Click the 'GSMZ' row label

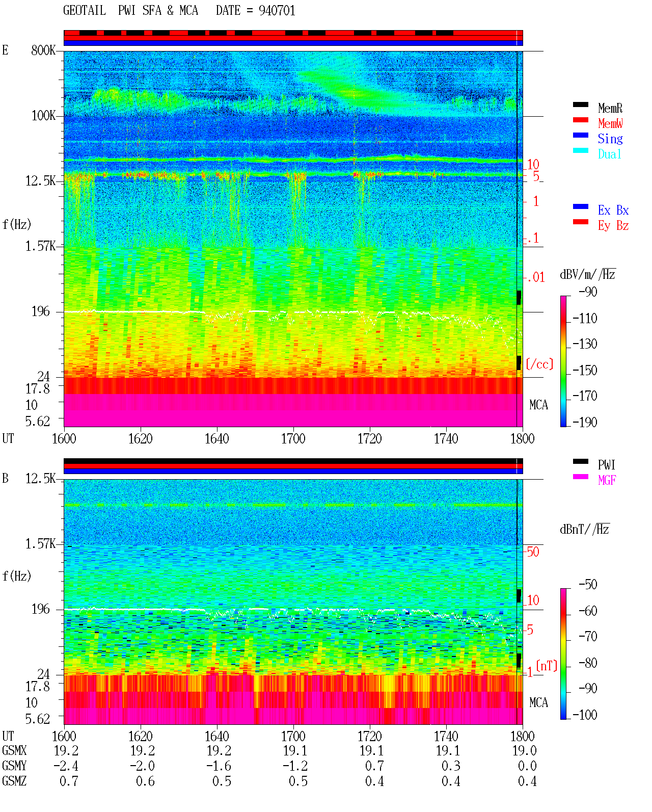point(14,781)
